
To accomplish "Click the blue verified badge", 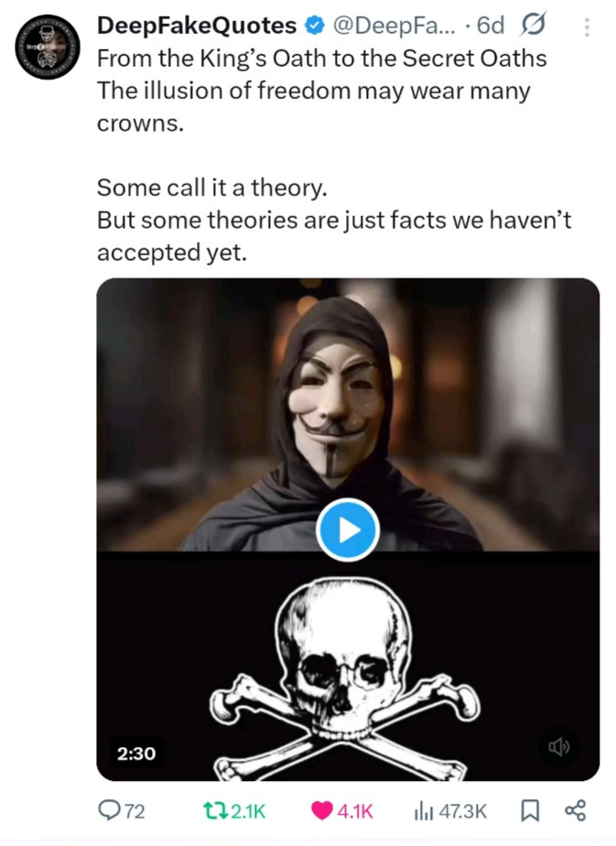I will click(315, 25).
